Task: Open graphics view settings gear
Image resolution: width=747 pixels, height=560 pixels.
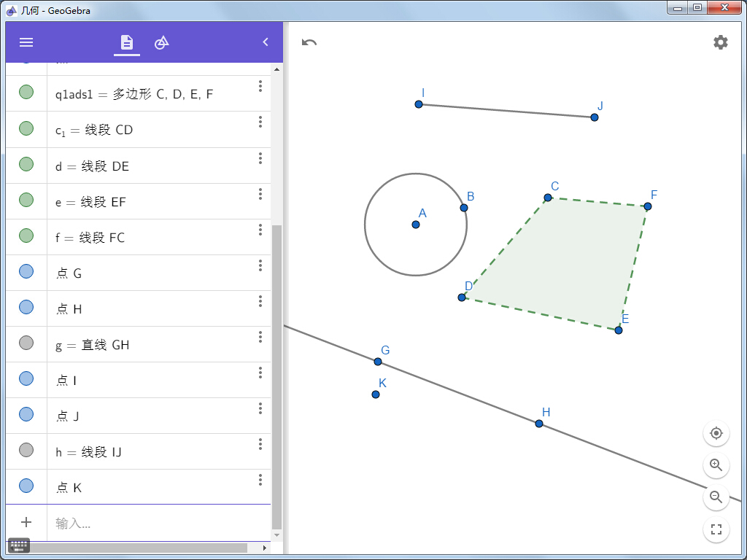Action: coord(721,42)
